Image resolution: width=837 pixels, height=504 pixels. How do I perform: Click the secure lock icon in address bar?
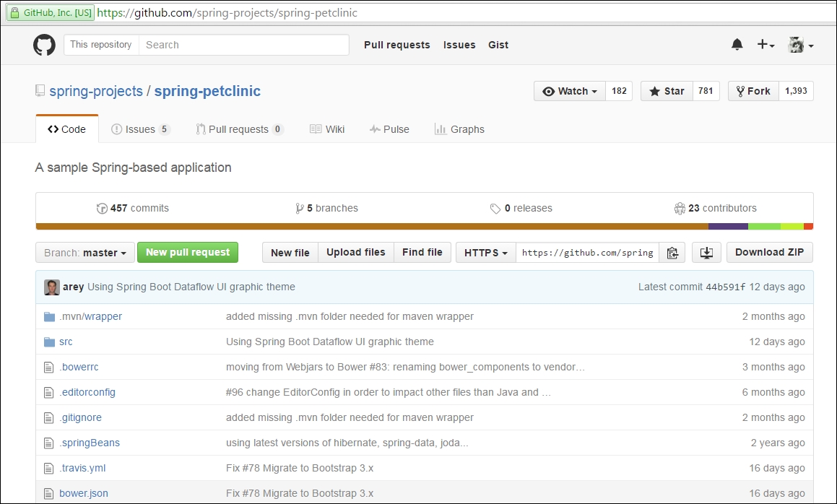(14, 12)
